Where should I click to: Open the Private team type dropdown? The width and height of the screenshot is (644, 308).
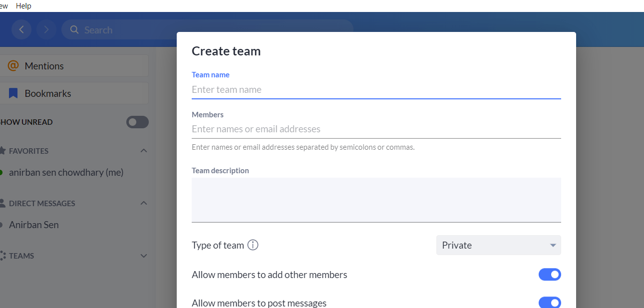(x=498, y=245)
